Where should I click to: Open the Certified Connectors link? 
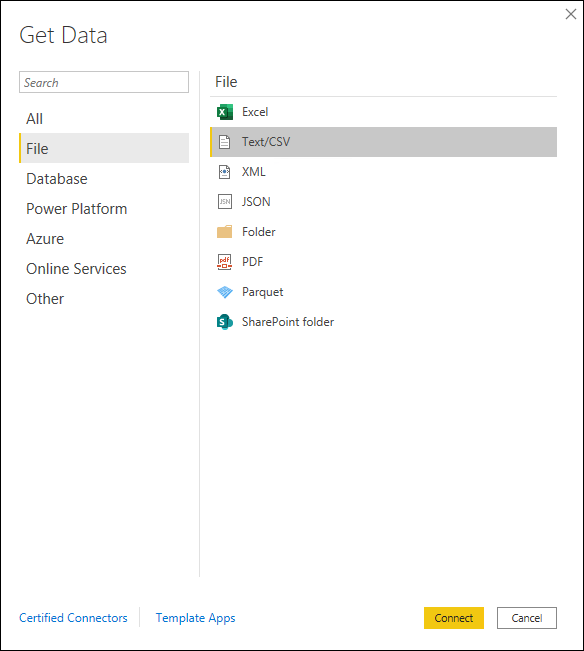pos(73,618)
